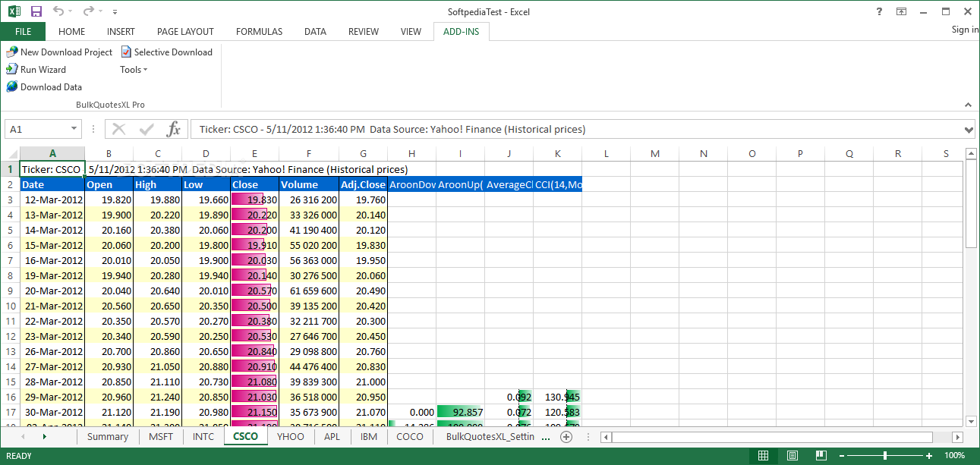Open the Name Box dropdown arrow
This screenshot has width=980, height=465.
pyautogui.click(x=74, y=129)
